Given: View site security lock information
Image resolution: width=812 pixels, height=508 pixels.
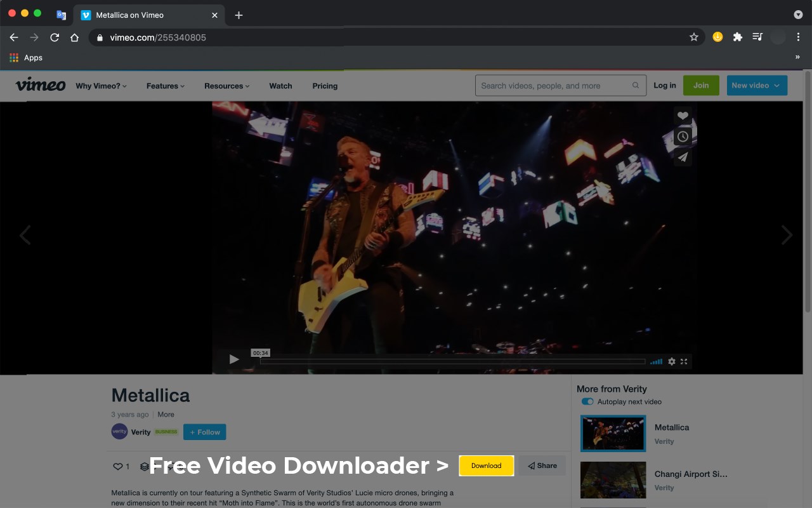Looking at the screenshot, I should click(100, 37).
